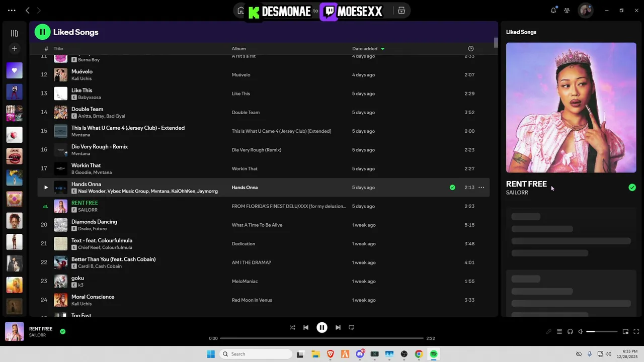This screenshot has height=362, width=644.
Task: Select the Die Very Rough - Remix track title
Action: click(100, 146)
